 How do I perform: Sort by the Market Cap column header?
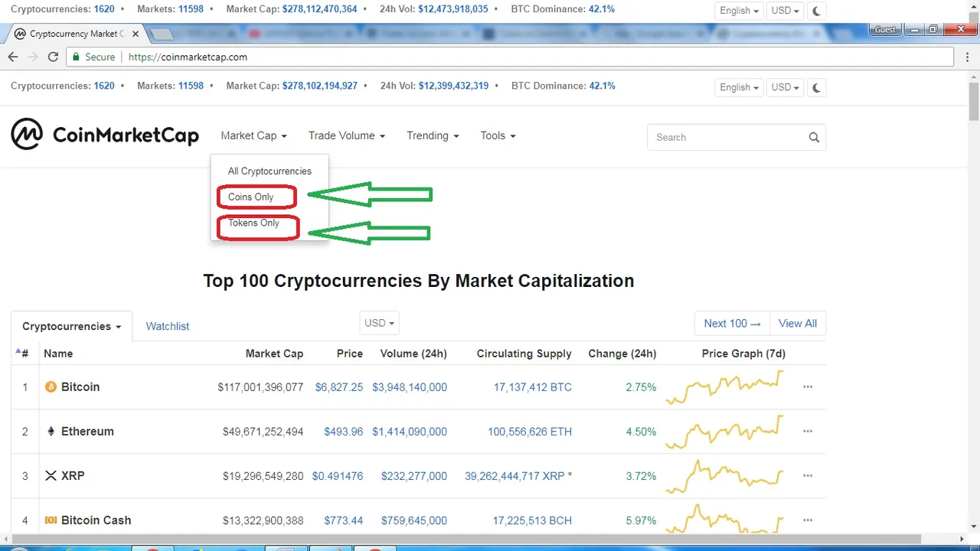click(274, 354)
